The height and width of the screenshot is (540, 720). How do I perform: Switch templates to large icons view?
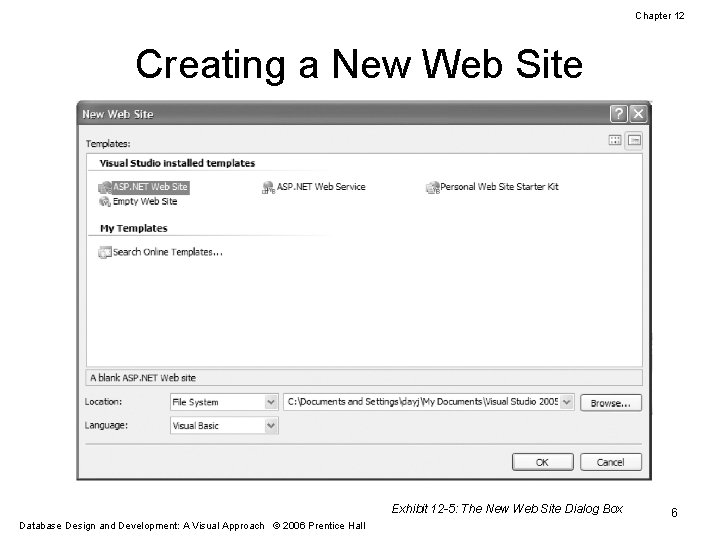(615, 140)
